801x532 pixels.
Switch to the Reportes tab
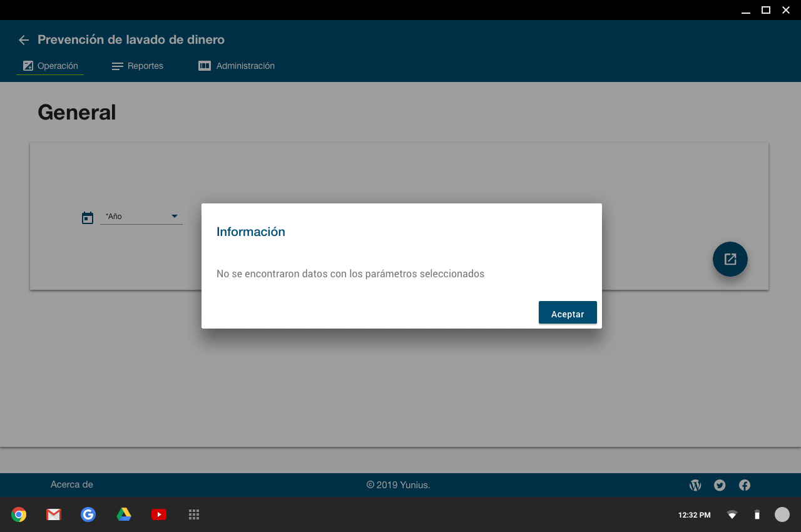click(138, 66)
